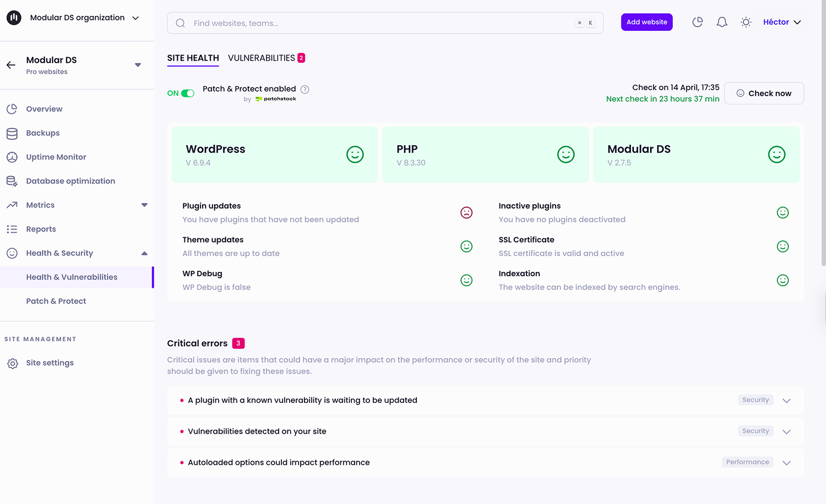Click the Health & Security smiley icon

[x=12, y=253]
